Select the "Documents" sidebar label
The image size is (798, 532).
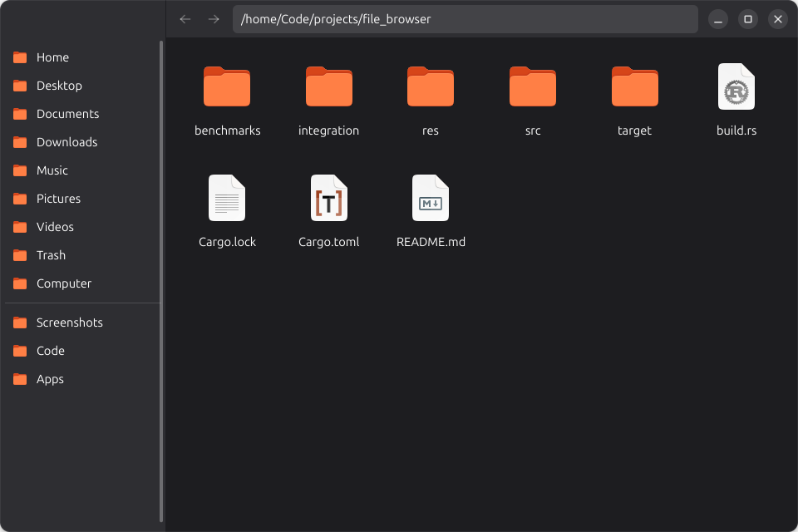(67, 114)
